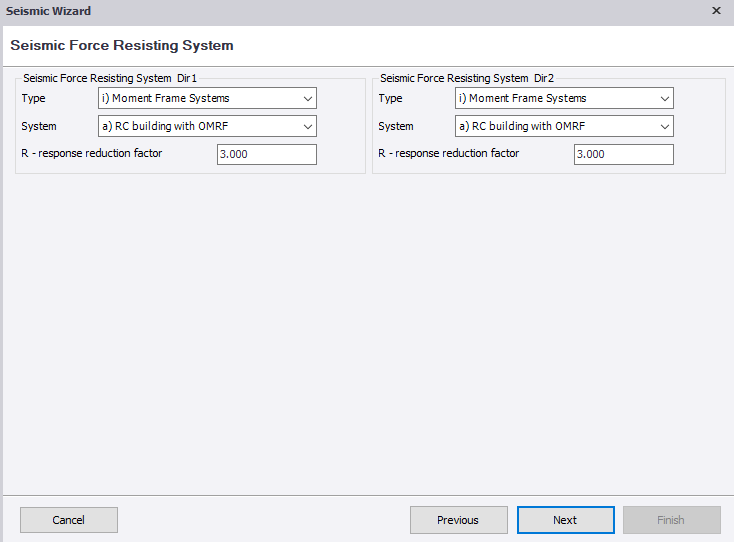Image resolution: width=734 pixels, height=542 pixels.
Task: Proceed with the Next button
Action: [565, 520]
